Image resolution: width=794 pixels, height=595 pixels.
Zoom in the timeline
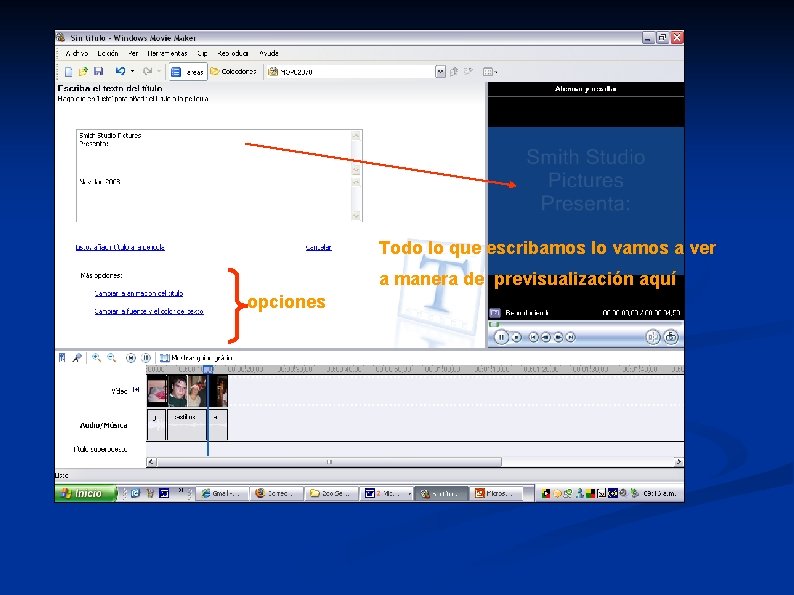point(96,358)
